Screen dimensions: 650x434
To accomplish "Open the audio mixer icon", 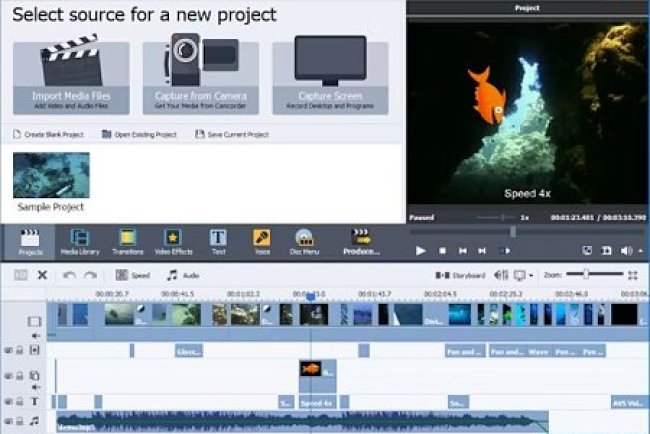I will pos(501,275).
